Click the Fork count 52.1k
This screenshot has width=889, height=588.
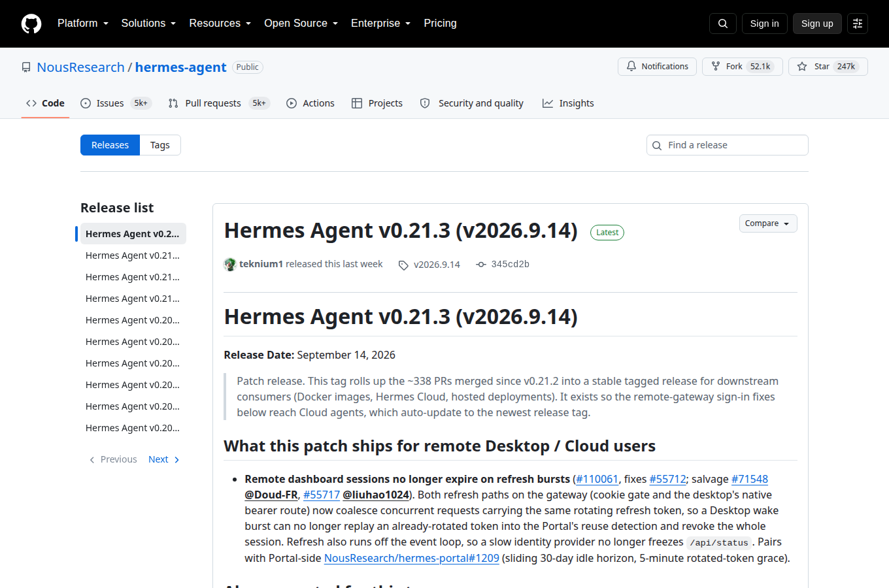click(760, 67)
